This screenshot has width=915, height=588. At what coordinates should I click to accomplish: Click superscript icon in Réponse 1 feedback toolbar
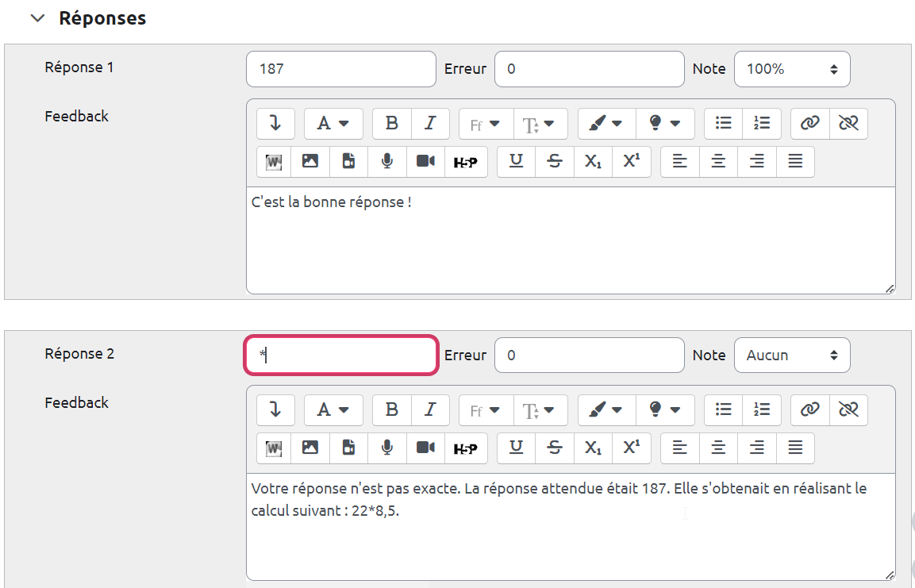click(632, 161)
